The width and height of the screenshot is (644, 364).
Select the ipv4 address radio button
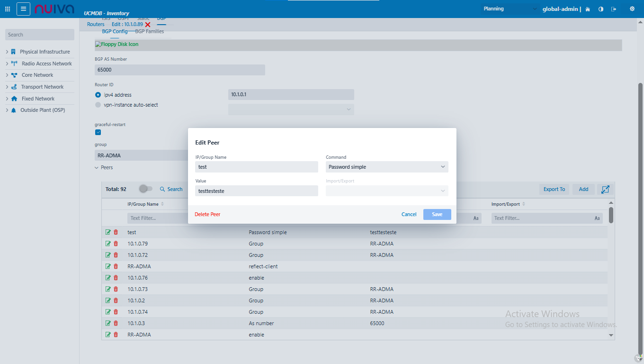(98, 95)
